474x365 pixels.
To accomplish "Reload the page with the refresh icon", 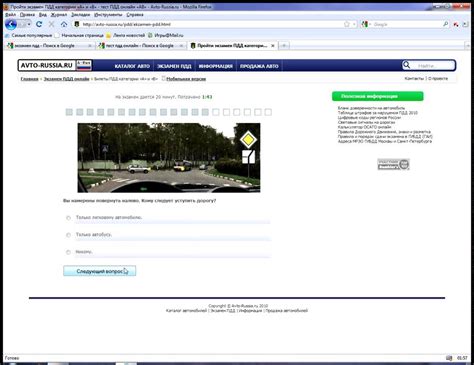I will point(39,24).
